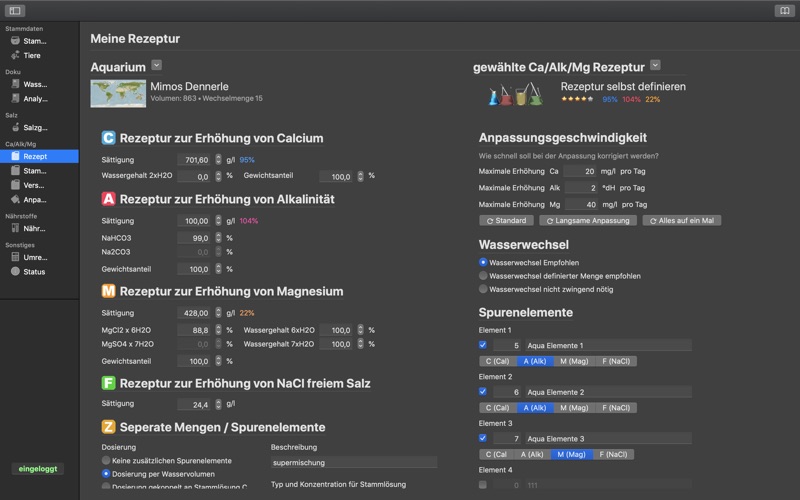Image resolution: width=800 pixels, height=500 pixels.
Task: Click the Beschreibung field containing supermischung
Action: (354, 462)
